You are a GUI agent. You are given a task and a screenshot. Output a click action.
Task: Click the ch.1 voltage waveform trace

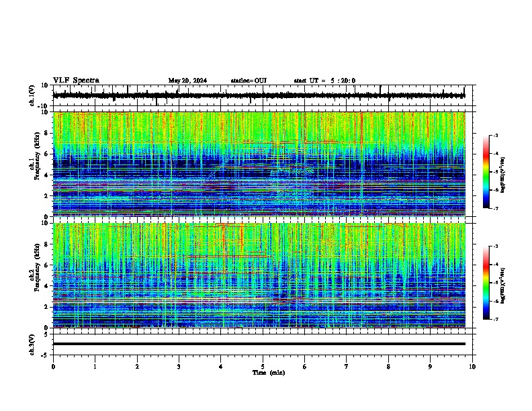(x=259, y=95)
